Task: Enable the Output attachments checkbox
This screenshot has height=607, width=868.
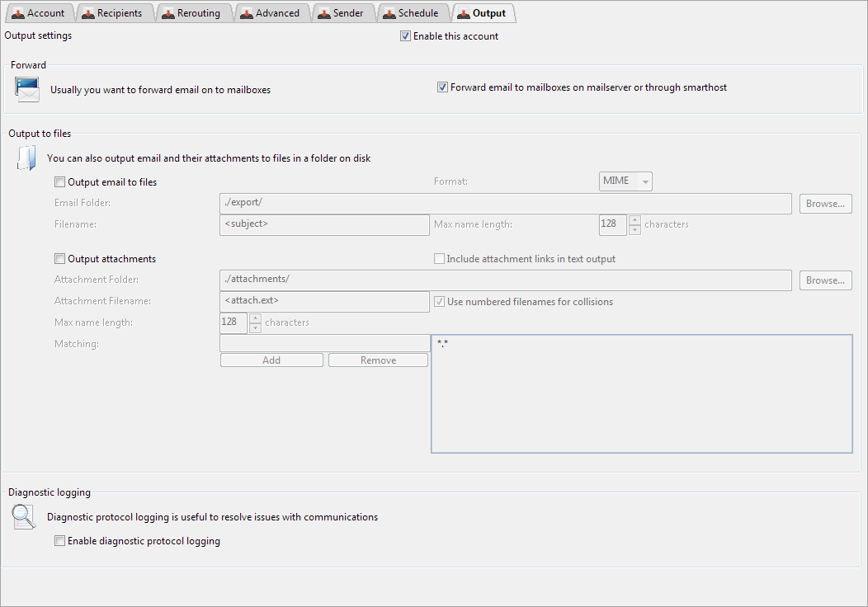Action: point(59,259)
